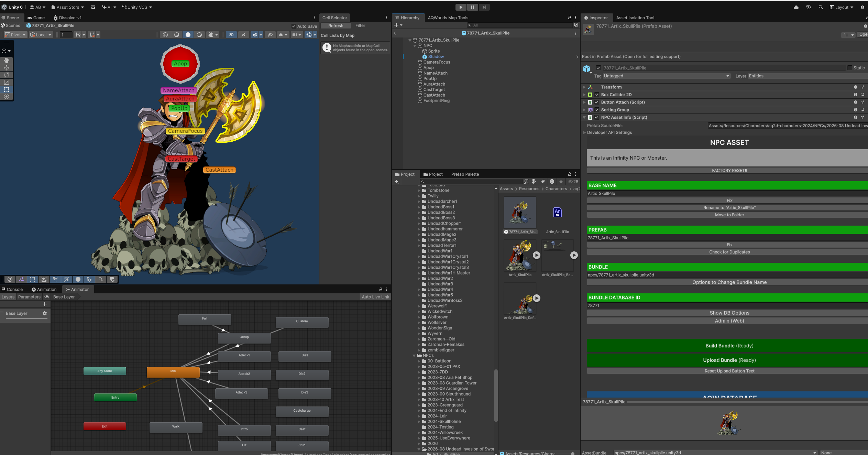Expand the UndeadBoss1 folder
868x455 pixels.
pyautogui.click(x=419, y=207)
